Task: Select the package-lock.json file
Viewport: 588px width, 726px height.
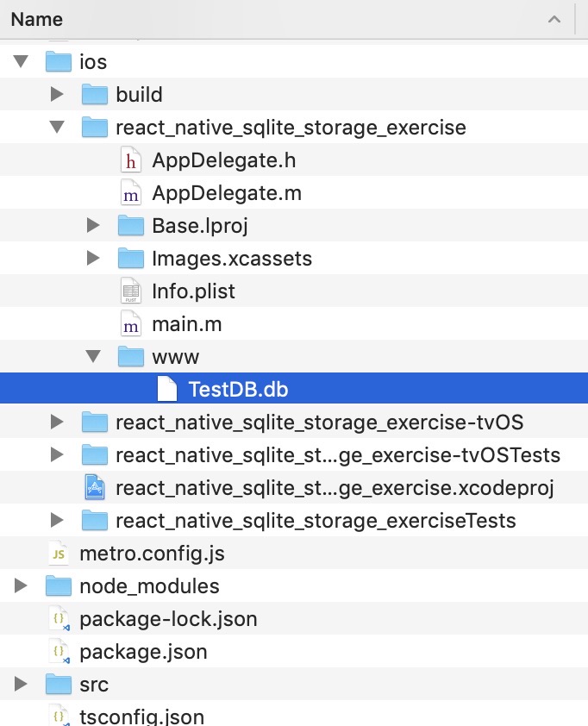Action: pyautogui.click(x=169, y=618)
